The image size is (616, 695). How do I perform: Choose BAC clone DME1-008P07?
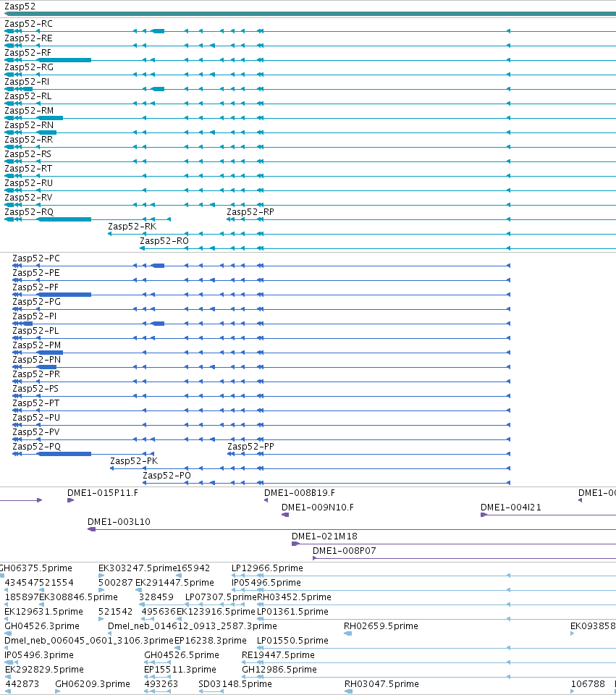pyautogui.click(x=345, y=551)
